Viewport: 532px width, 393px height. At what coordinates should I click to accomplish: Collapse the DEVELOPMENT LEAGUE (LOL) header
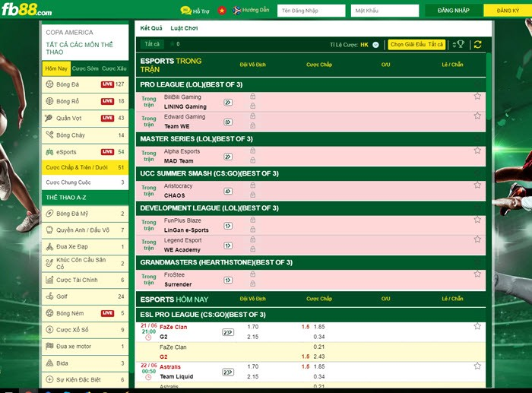[x=310, y=208]
